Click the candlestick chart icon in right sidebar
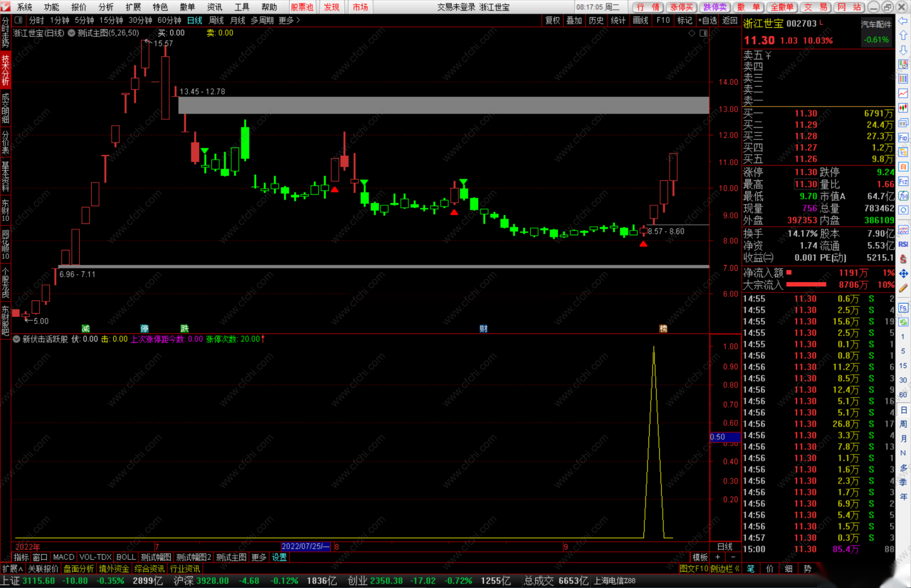911x588 pixels. (903, 108)
